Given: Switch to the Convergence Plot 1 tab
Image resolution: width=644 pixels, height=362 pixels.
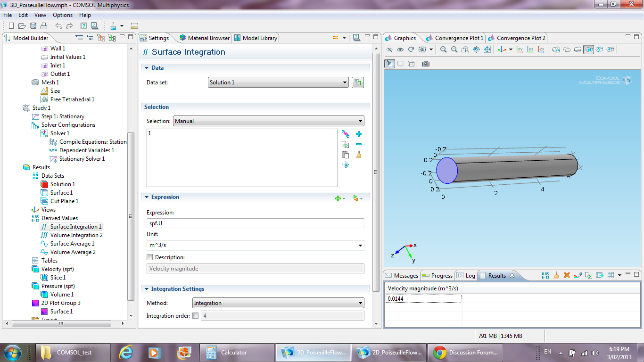Looking at the screenshot, I should [x=454, y=38].
